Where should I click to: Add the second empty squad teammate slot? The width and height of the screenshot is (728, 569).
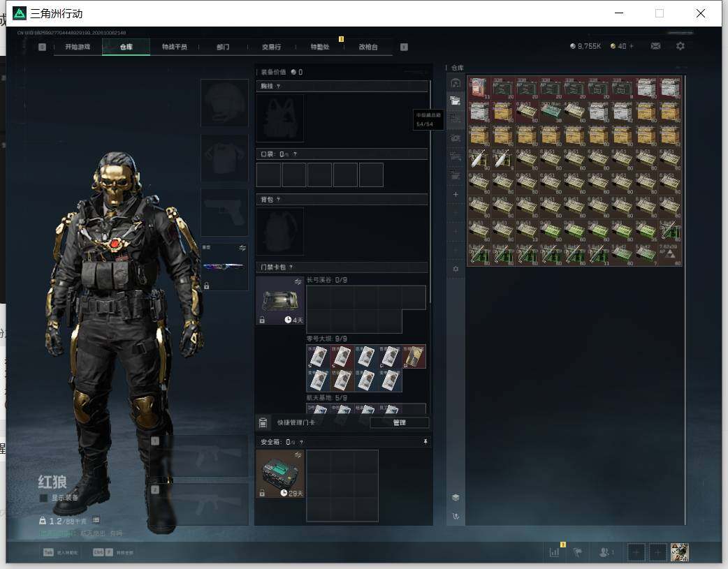pos(657,552)
